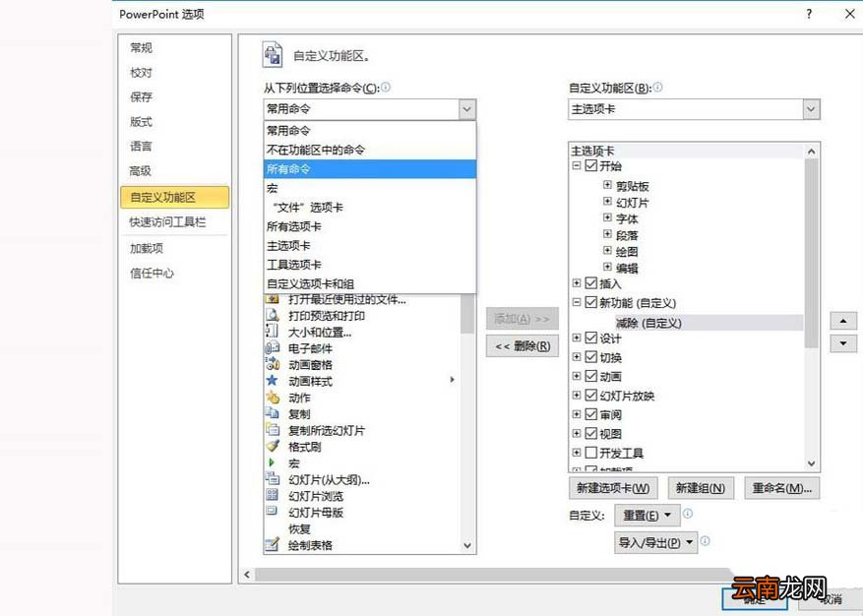Expand the 插入 tree node
The width and height of the screenshot is (863, 616).
click(577, 283)
